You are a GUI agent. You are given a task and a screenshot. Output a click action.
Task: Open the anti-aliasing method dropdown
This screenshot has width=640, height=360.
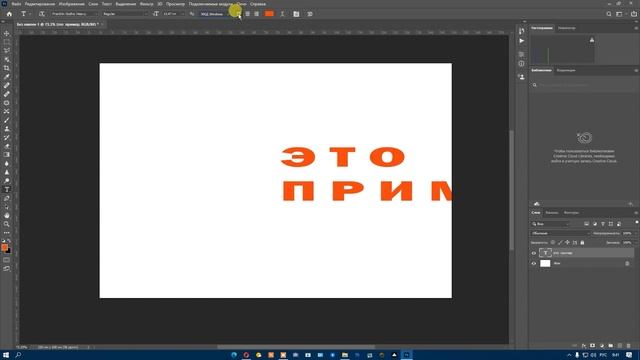(x=215, y=14)
